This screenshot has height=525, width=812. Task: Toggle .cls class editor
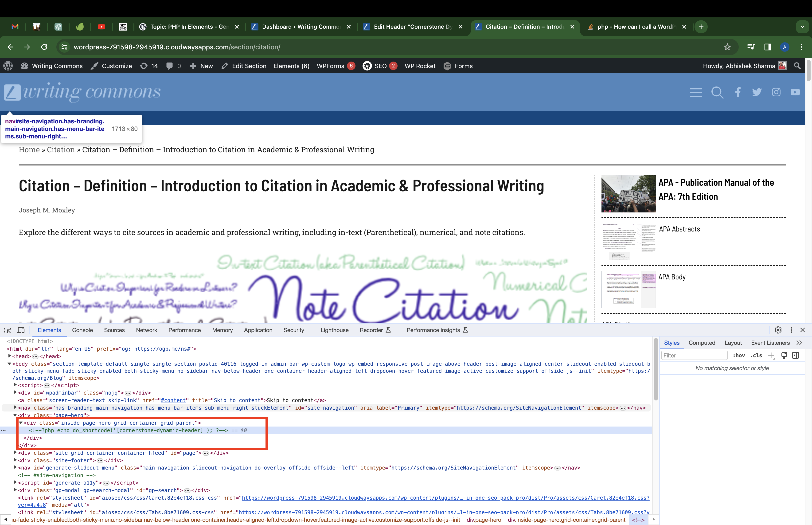(x=756, y=356)
